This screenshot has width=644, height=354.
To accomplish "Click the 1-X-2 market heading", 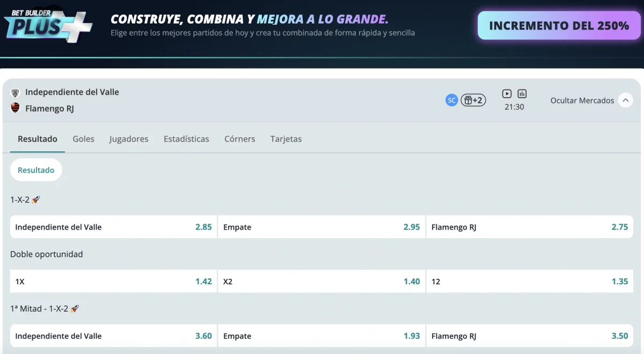I will tap(25, 200).
